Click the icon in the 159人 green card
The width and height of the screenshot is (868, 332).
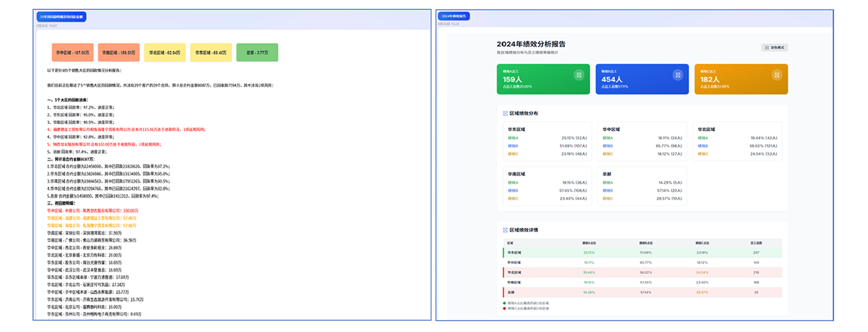click(x=578, y=75)
